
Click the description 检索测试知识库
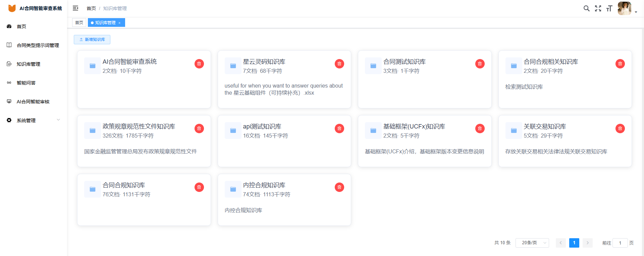524,87
